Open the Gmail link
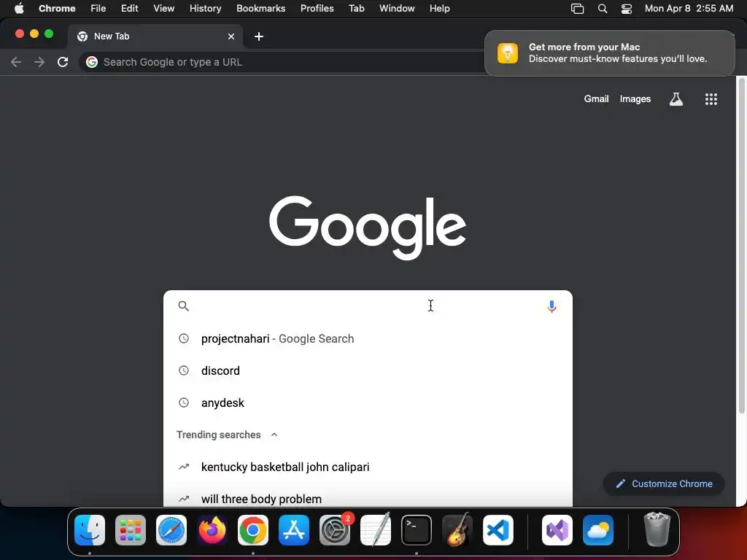The image size is (747, 560). [x=596, y=99]
